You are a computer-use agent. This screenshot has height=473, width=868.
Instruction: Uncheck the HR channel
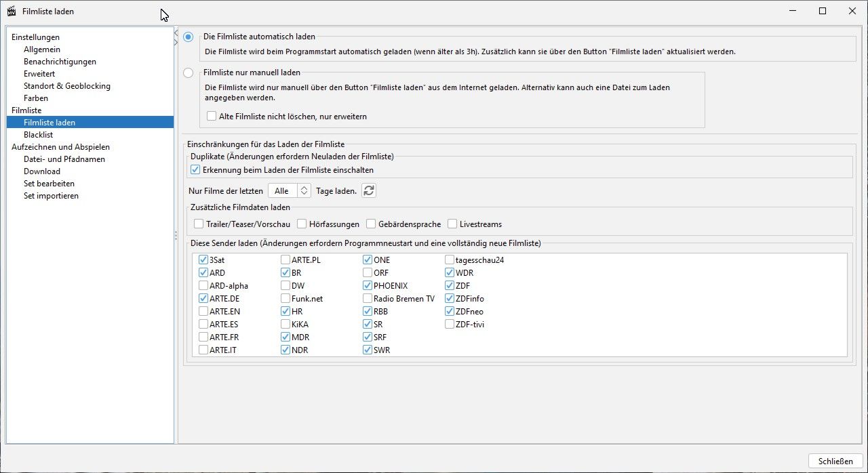click(285, 311)
